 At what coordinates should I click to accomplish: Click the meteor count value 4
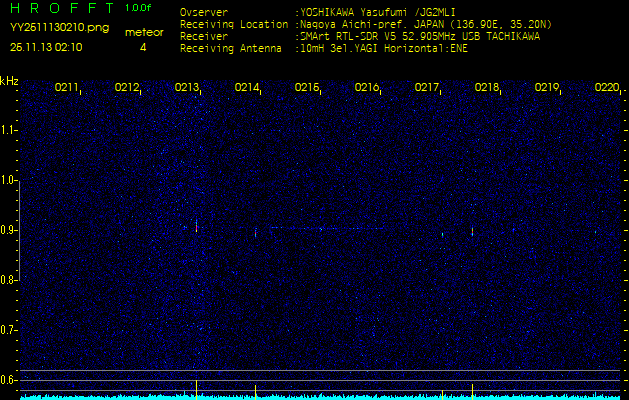click(143, 47)
